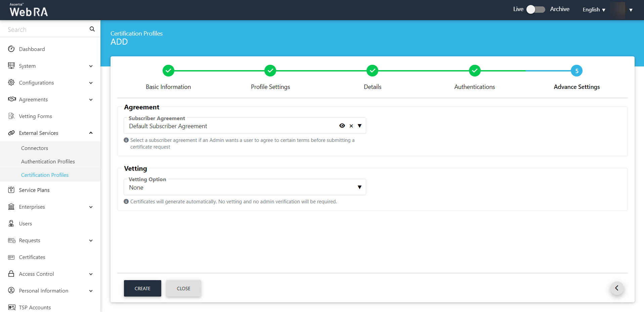This screenshot has height=312, width=644.
Task: Expand the Configurations menu
Action: (91, 83)
